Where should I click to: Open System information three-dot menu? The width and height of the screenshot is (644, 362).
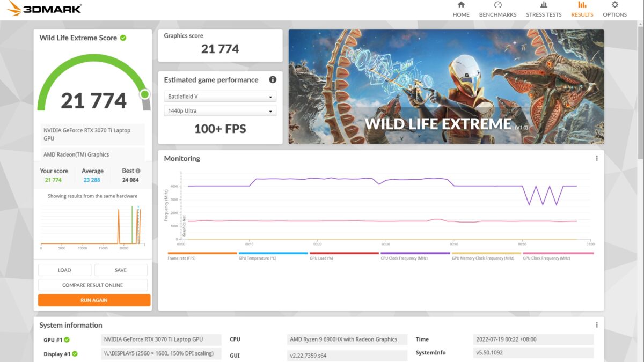[596, 325]
